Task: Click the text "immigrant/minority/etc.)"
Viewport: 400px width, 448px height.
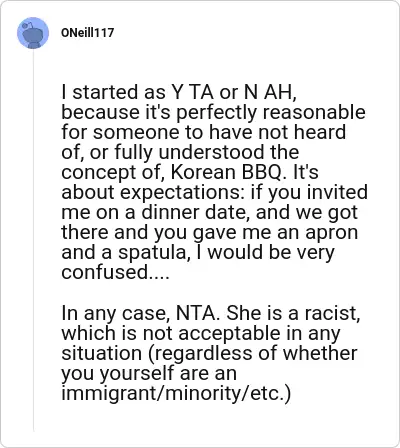Action: click(x=176, y=393)
